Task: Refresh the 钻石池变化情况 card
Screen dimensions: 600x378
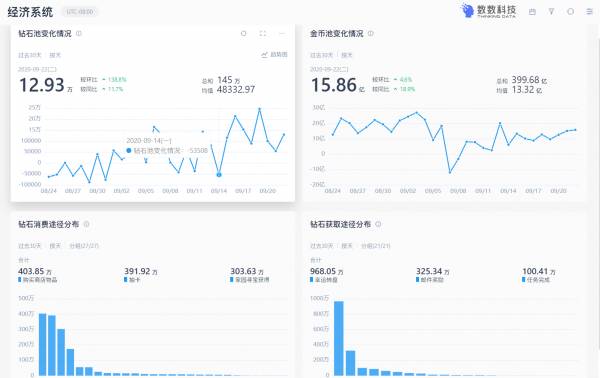Action: (x=243, y=34)
